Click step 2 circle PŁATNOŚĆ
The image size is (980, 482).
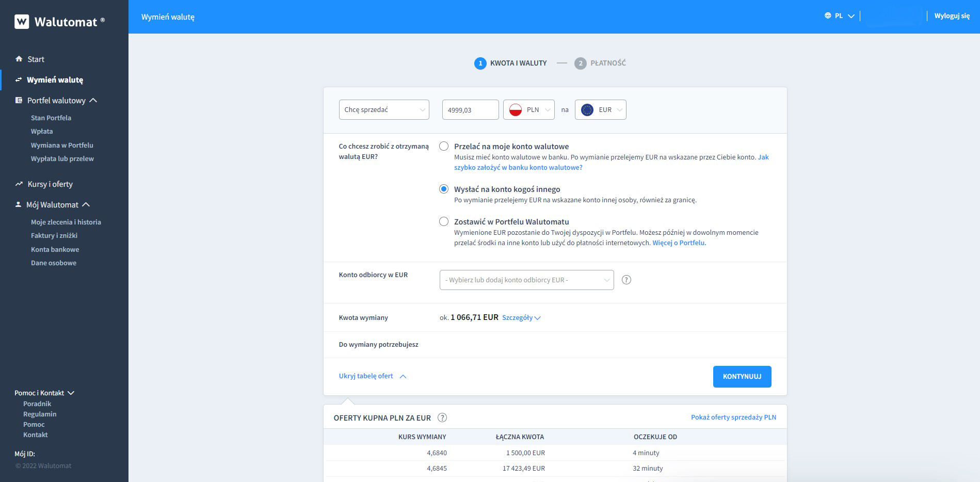(x=581, y=63)
